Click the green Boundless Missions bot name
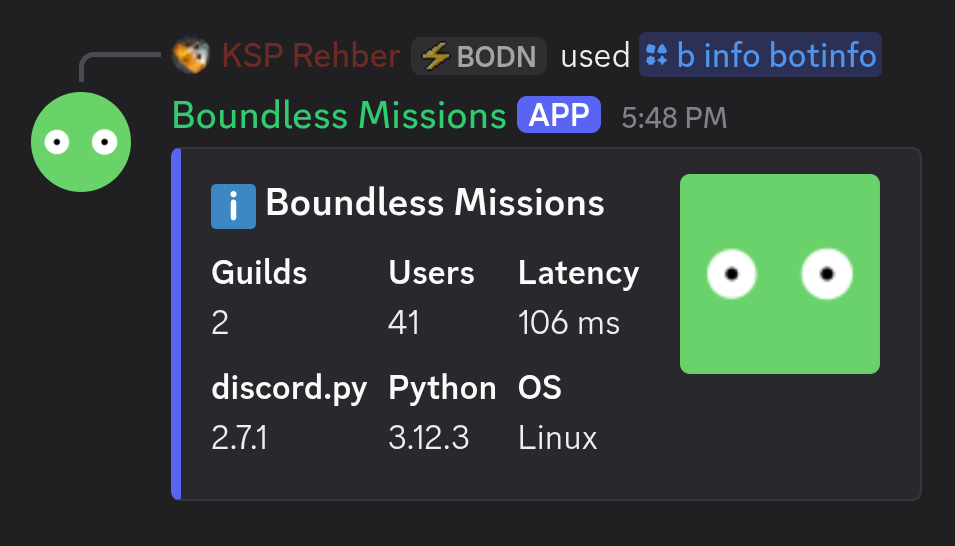This screenshot has width=955, height=546. pos(339,115)
